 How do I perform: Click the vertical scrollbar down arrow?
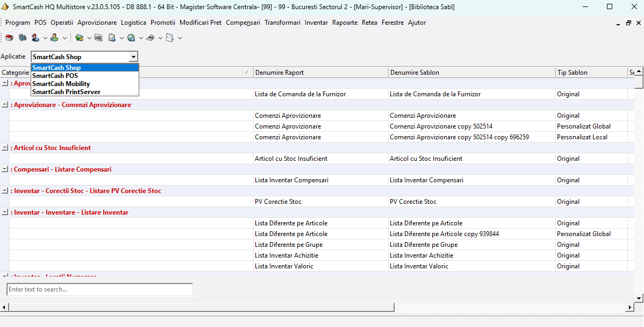tap(639, 298)
